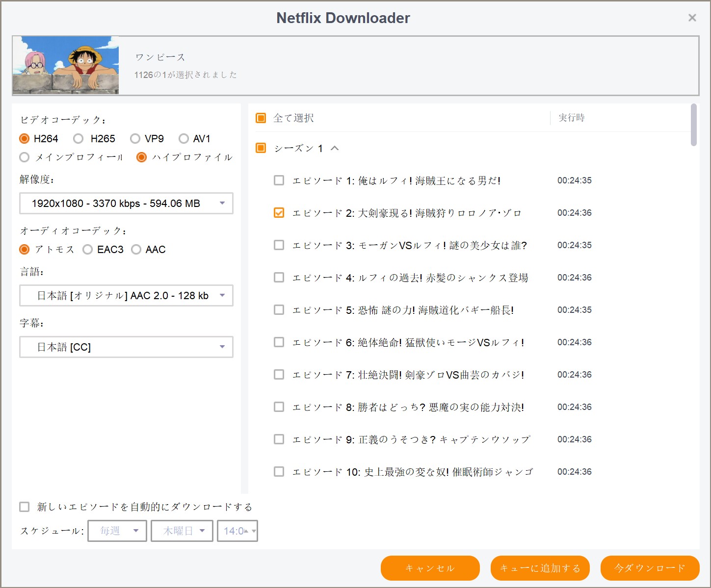Click the 14:0 schedule time stepper
The width and height of the screenshot is (711, 588).
237,531
